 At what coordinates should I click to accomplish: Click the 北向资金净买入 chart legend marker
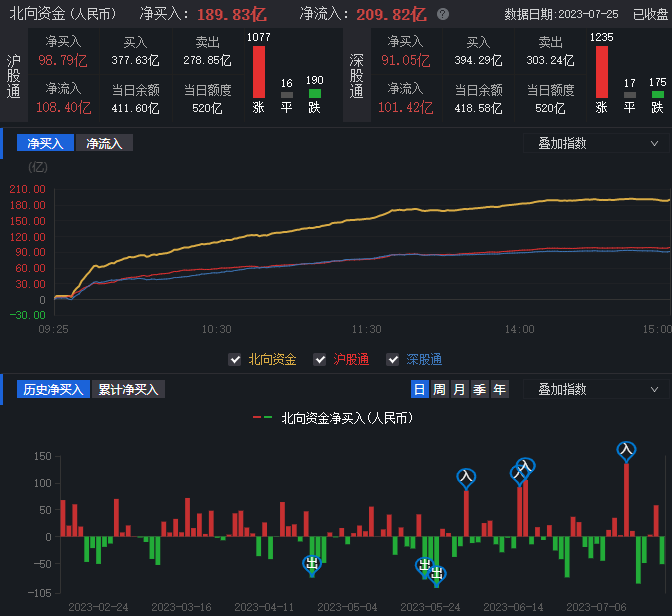pyautogui.click(x=262, y=418)
